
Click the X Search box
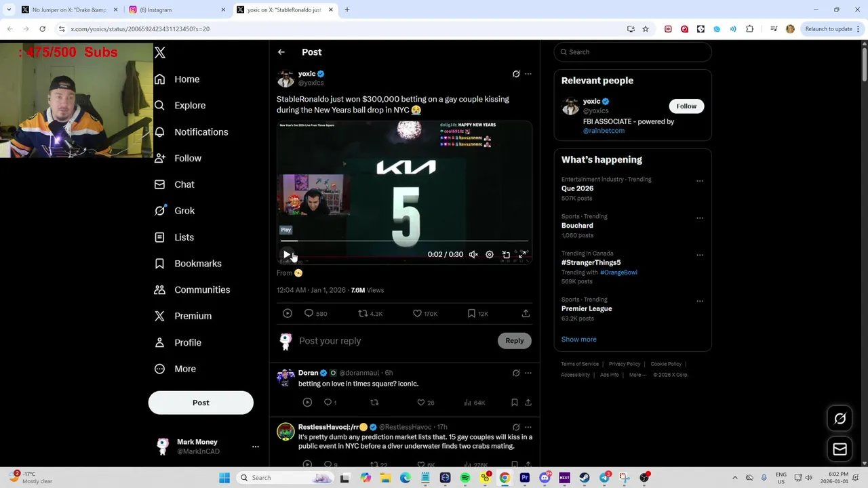click(633, 52)
